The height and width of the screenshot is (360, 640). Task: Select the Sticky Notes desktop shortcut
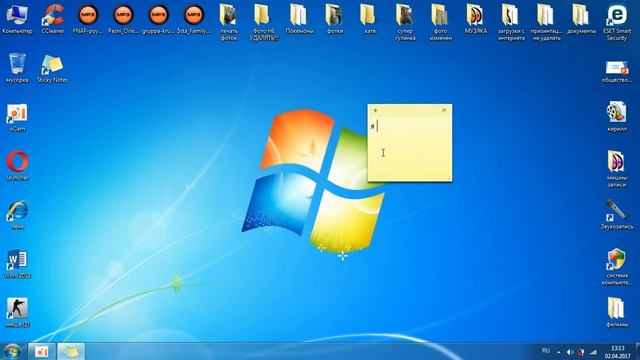point(52,68)
